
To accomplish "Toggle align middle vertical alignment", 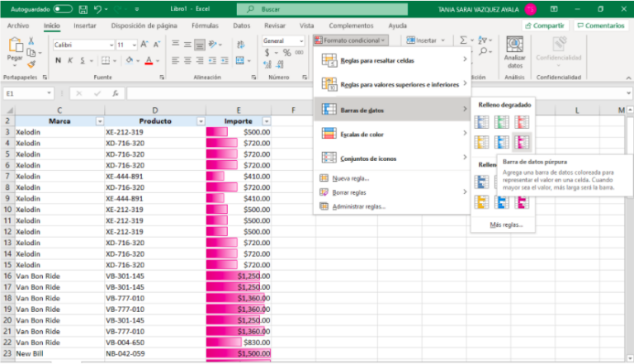I will [187, 45].
